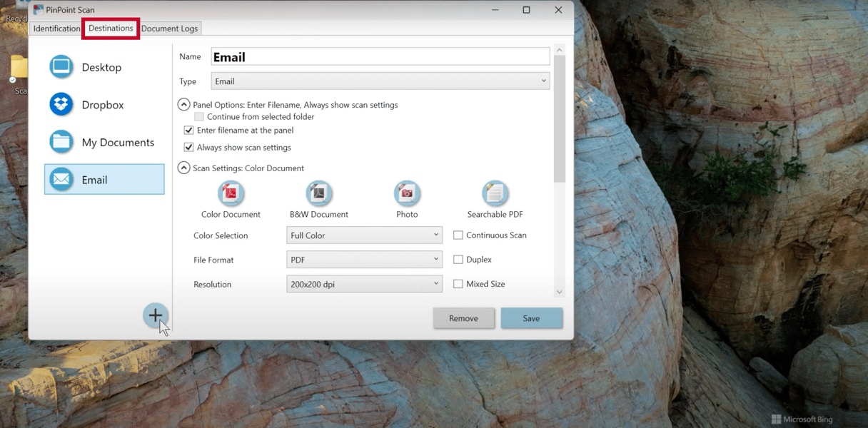
Task: Save the Email destination settings
Action: (x=531, y=317)
